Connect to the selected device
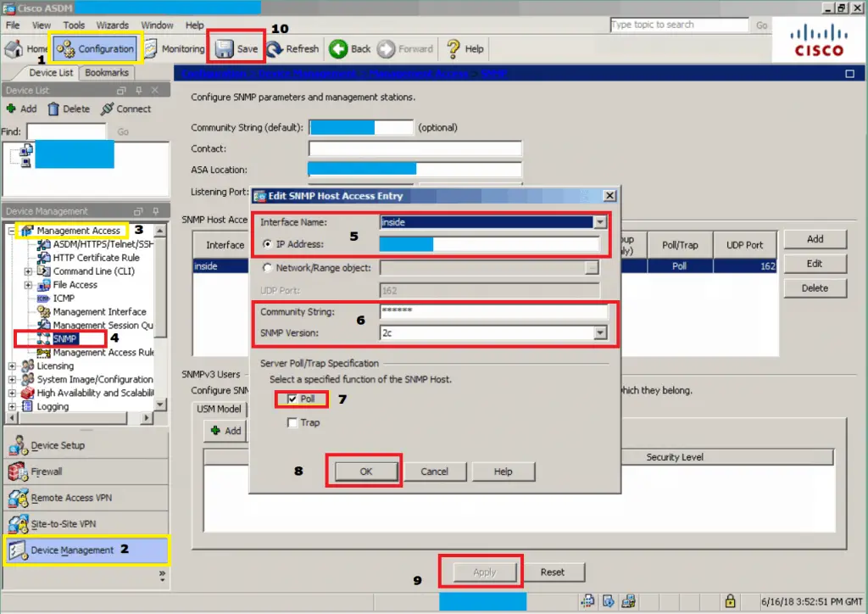This screenshot has width=868, height=614. 125,109
